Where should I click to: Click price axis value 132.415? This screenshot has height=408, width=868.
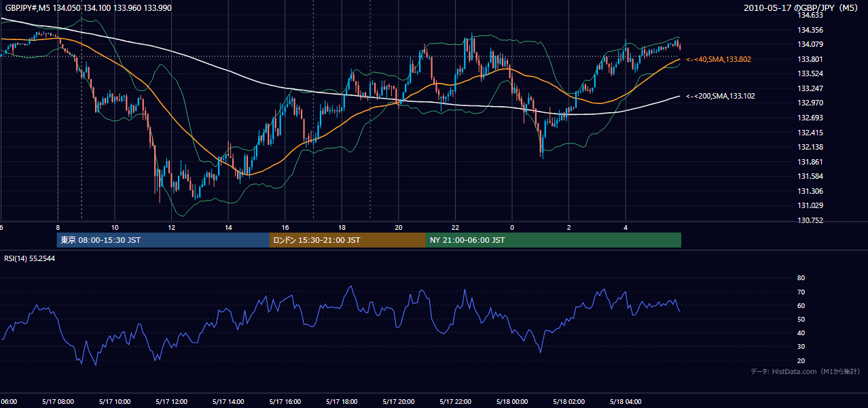[x=810, y=133]
